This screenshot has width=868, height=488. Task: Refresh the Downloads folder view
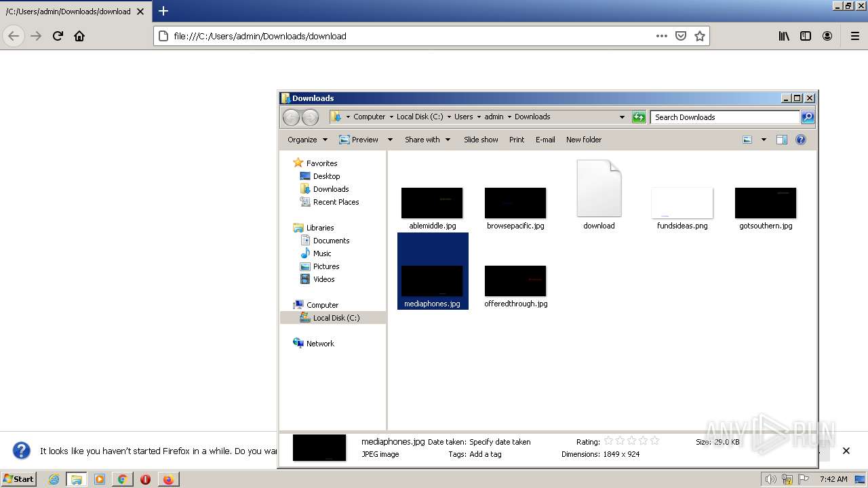639,117
